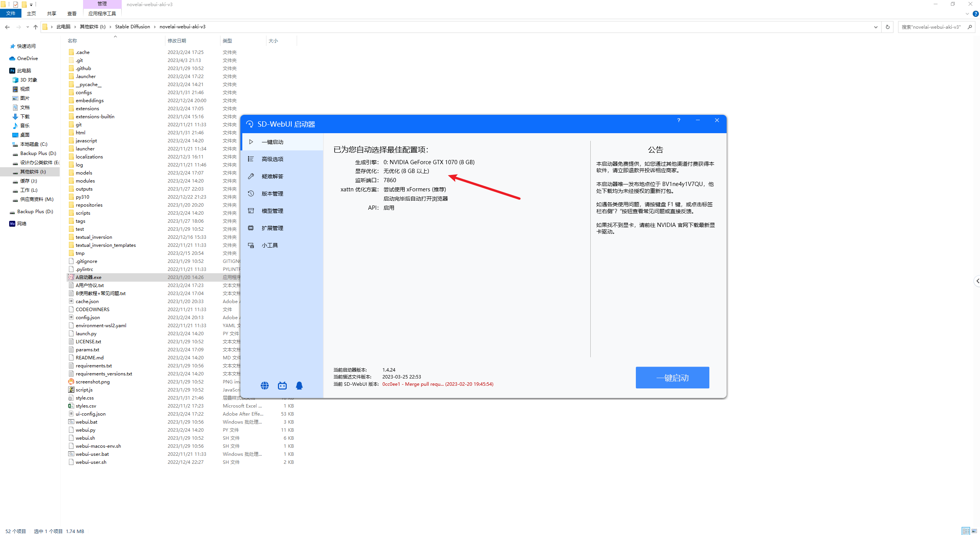Click the 一键启动 (One-Click Start) button
Screen dimensions: 980x535
click(x=672, y=378)
